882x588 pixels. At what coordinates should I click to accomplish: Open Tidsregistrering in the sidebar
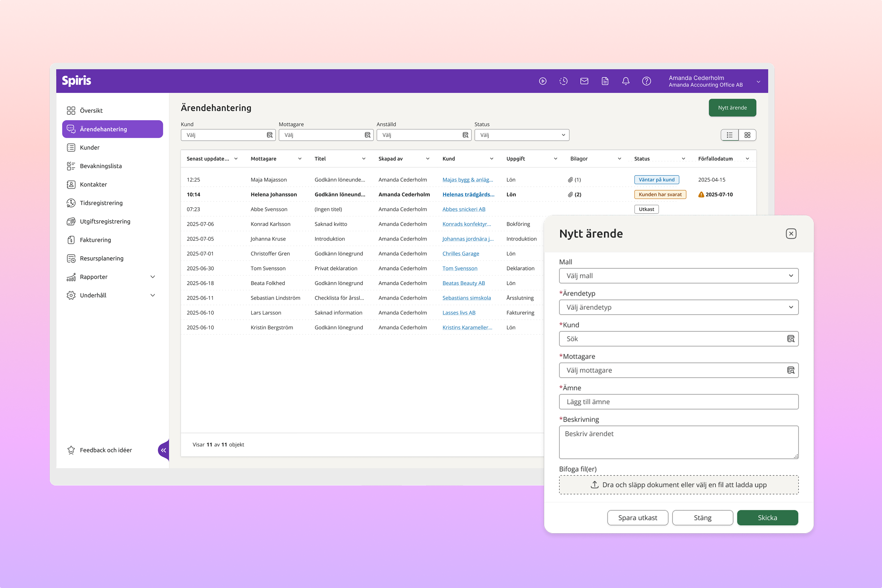coord(101,203)
